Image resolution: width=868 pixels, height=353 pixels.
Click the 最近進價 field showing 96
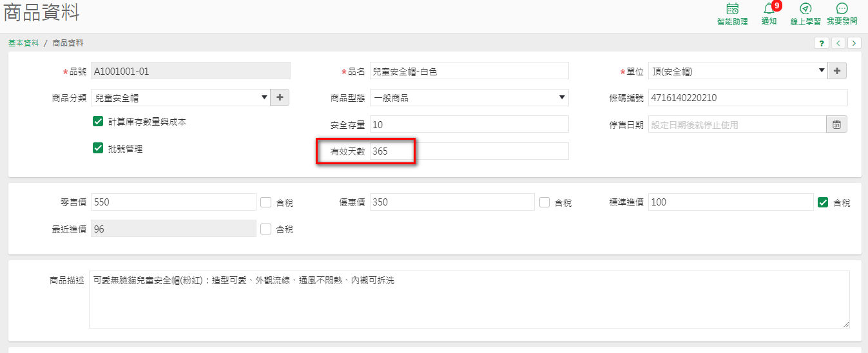[x=174, y=229]
